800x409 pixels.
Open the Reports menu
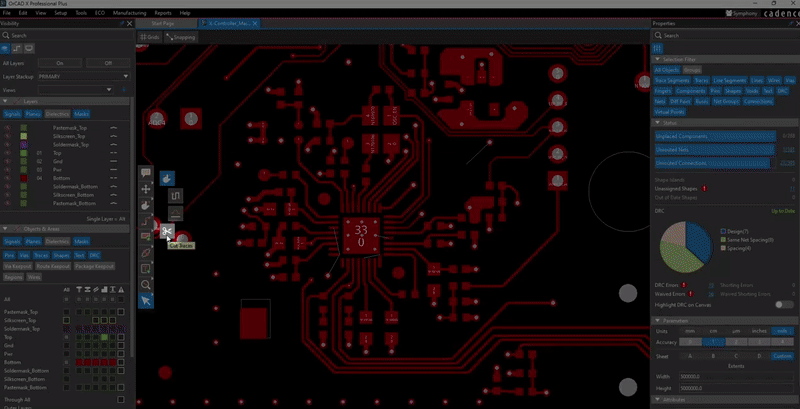click(x=163, y=13)
